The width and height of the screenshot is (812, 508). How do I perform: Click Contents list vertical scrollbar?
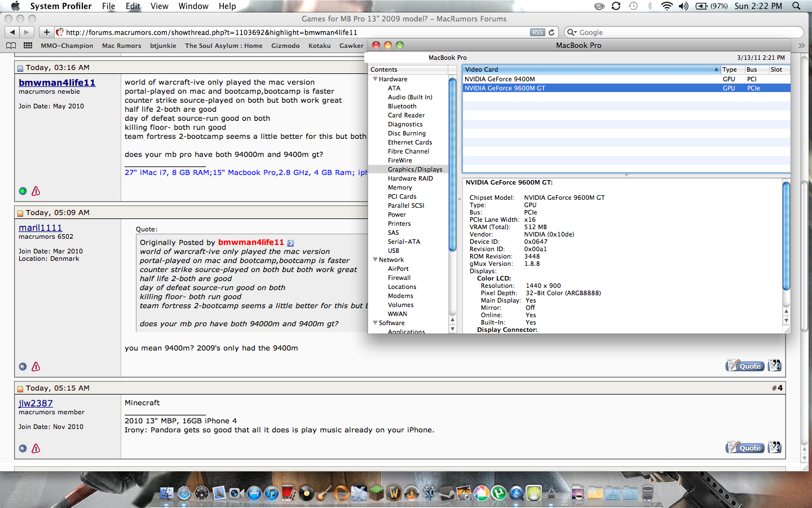coord(452,165)
